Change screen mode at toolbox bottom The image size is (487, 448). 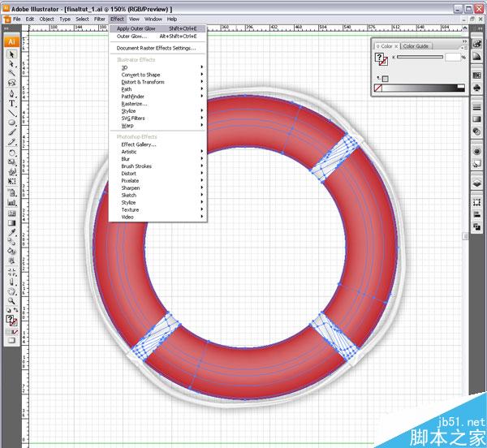pyautogui.click(x=11, y=340)
